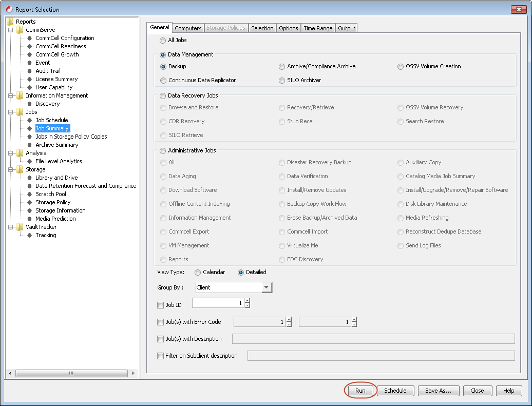Open the Media Prediction report

(x=55, y=219)
